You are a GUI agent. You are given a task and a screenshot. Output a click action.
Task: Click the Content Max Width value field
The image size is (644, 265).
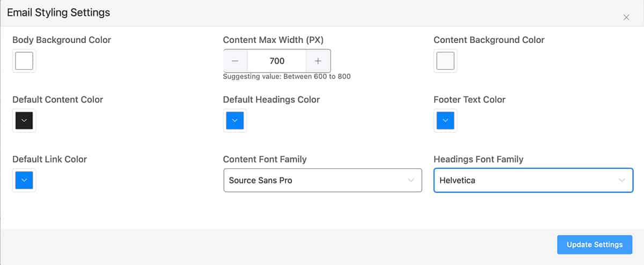pos(277,61)
